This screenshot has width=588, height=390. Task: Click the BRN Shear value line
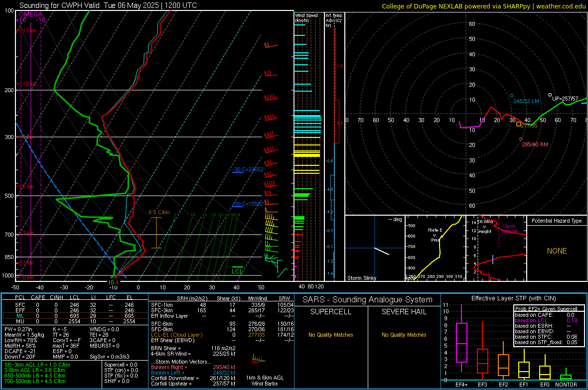pyautogui.click(x=193, y=348)
